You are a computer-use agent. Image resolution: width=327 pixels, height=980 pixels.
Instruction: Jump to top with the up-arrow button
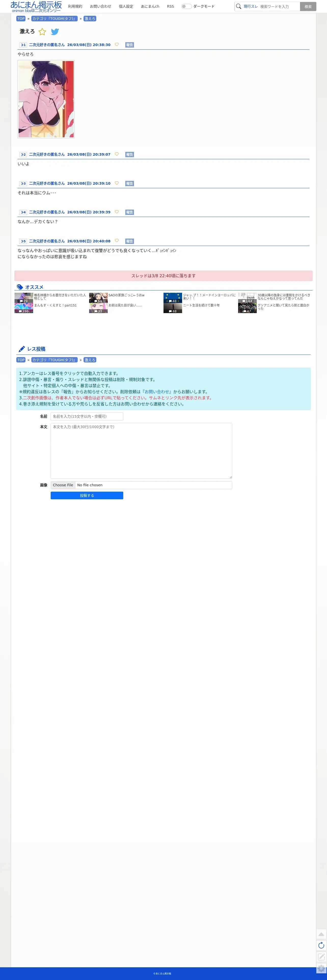321,934
